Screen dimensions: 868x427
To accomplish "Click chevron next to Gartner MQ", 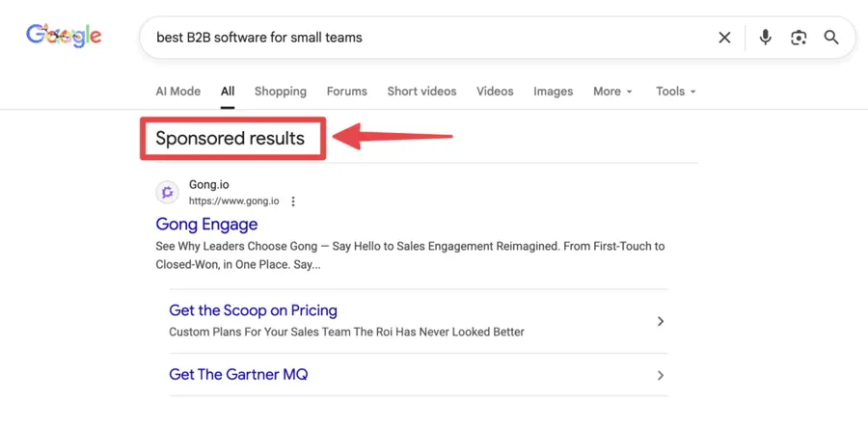I will tap(660, 376).
